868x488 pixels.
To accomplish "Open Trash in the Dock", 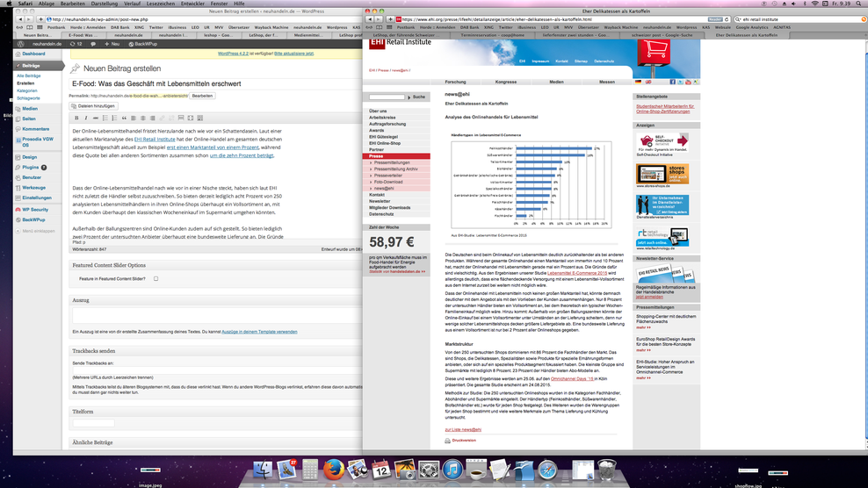I will pos(607,470).
